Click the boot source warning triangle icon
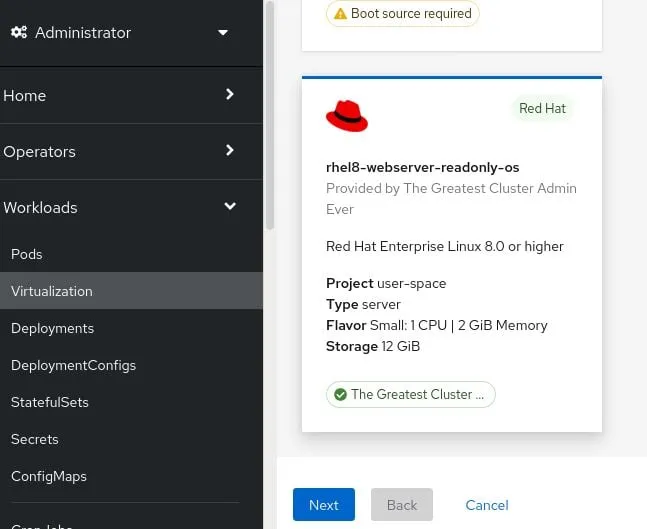647x529 pixels. (x=340, y=14)
